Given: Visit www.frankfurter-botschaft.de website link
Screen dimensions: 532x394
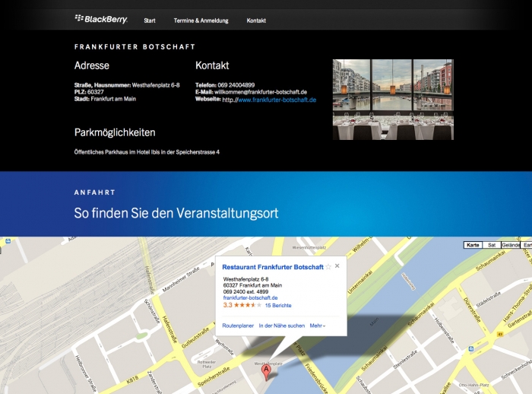Looking at the screenshot, I should [277, 100].
